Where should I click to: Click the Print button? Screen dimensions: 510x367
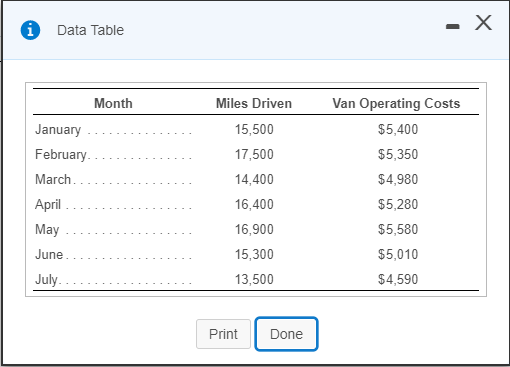pyautogui.click(x=223, y=334)
